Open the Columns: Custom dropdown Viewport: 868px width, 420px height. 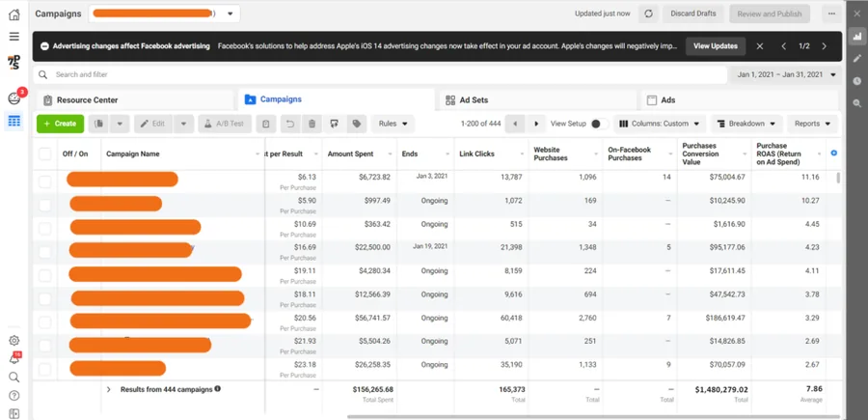[660, 124]
